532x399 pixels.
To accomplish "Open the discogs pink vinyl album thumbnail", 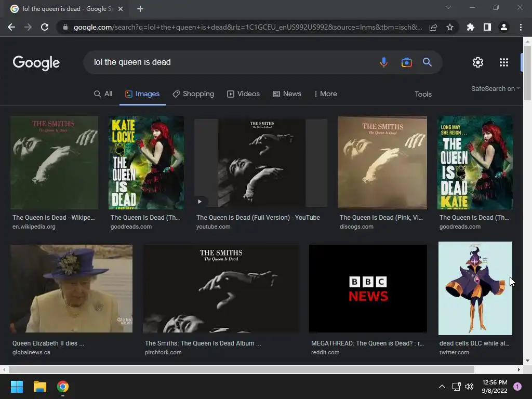I will click(382, 163).
